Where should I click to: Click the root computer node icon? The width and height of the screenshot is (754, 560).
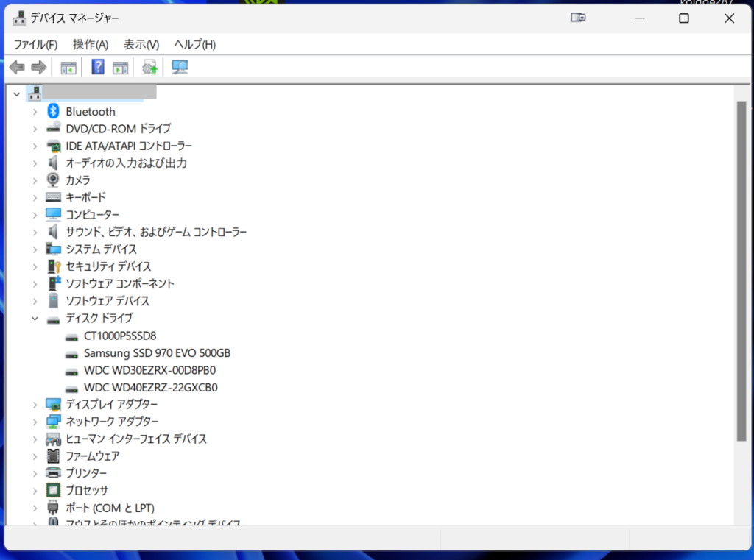(34, 93)
